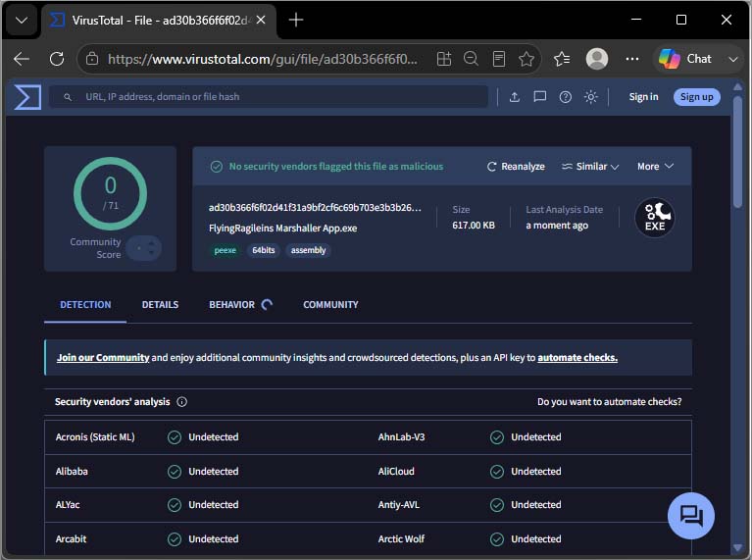Click the browser back arrow
Image resolution: width=752 pixels, height=560 pixels.
point(22,59)
